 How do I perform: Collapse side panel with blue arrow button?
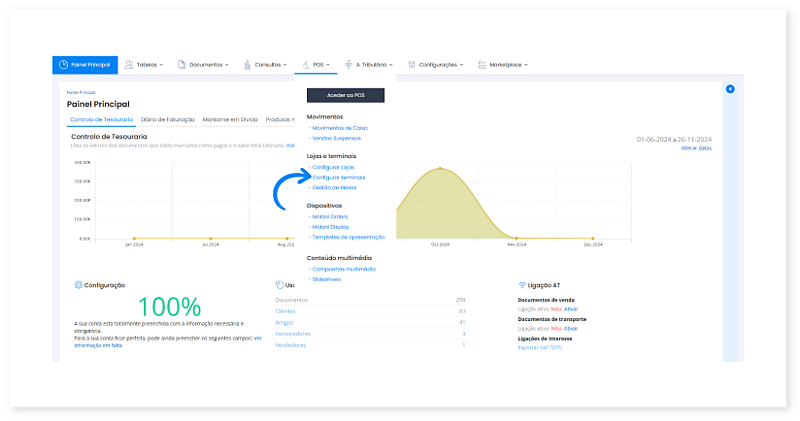point(730,90)
